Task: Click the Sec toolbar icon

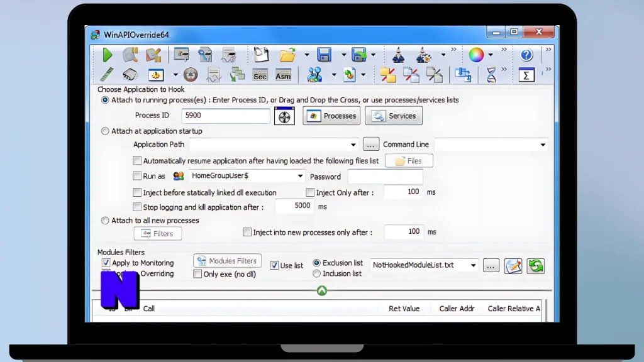Action: pos(260,75)
